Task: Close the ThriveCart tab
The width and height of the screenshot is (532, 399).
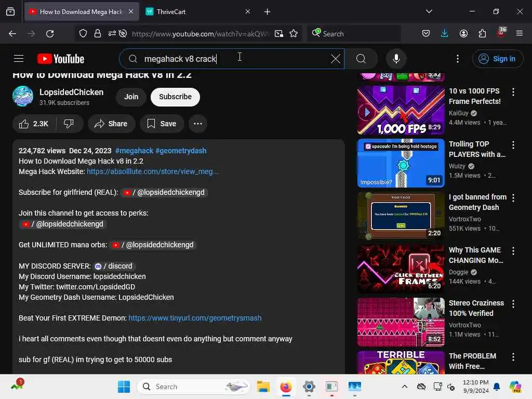Action: click(x=248, y=12)
